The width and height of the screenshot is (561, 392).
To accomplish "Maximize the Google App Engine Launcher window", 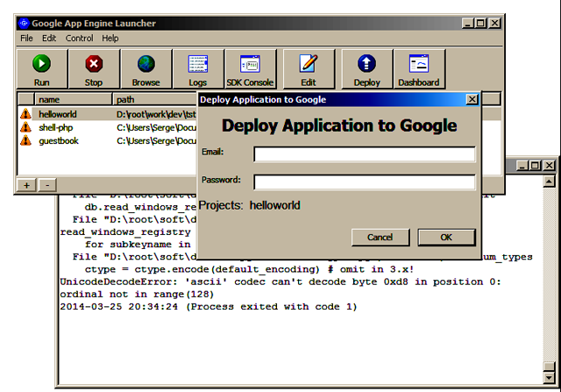I will [x=481, y=24].
